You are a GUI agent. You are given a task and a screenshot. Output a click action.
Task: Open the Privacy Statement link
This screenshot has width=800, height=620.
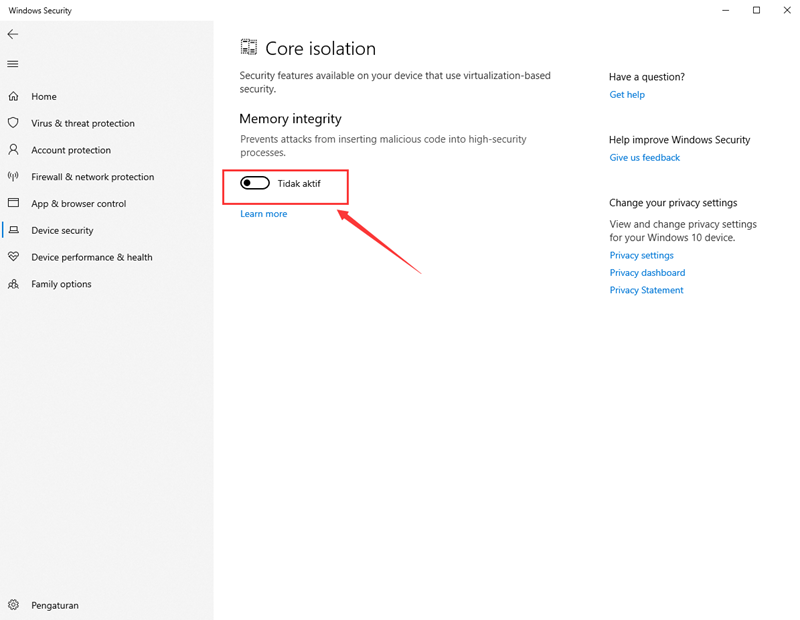pos(646,290)
